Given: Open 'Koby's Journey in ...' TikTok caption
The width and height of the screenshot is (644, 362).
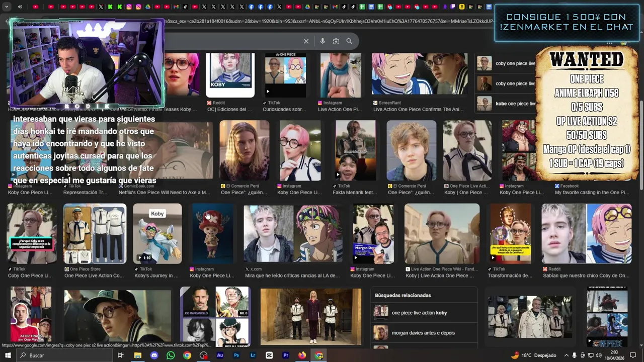Looking at the screenshot, I should coord(156,276).
